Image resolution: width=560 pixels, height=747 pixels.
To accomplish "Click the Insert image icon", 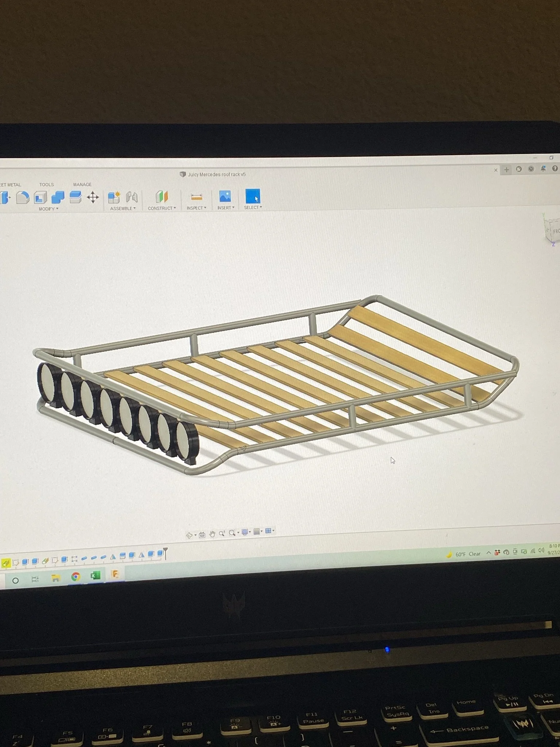I will pyautogui.click(x=225, y=196).
